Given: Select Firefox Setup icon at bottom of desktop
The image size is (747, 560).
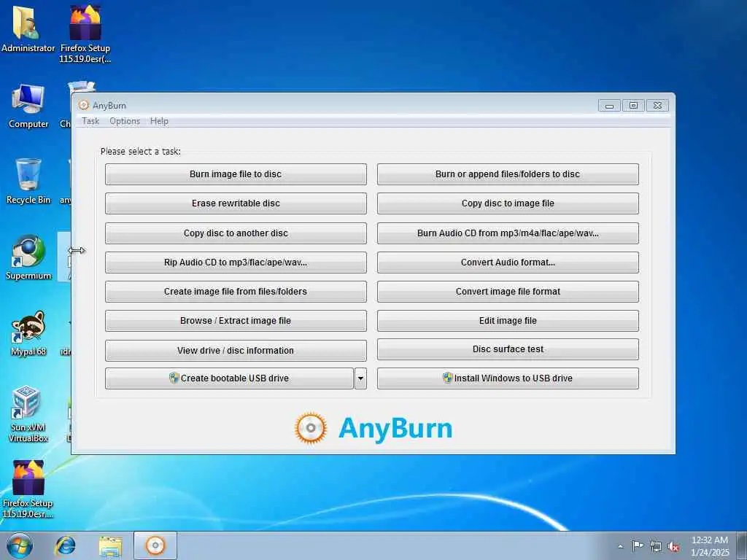Looking at the screenshot, I should pyautogui.click(x=28, y=489).
